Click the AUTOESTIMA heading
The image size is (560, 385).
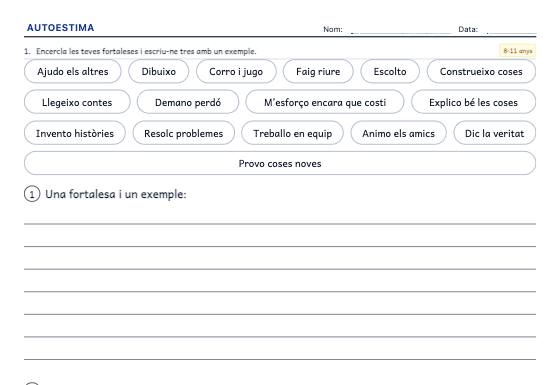(61, 28)
